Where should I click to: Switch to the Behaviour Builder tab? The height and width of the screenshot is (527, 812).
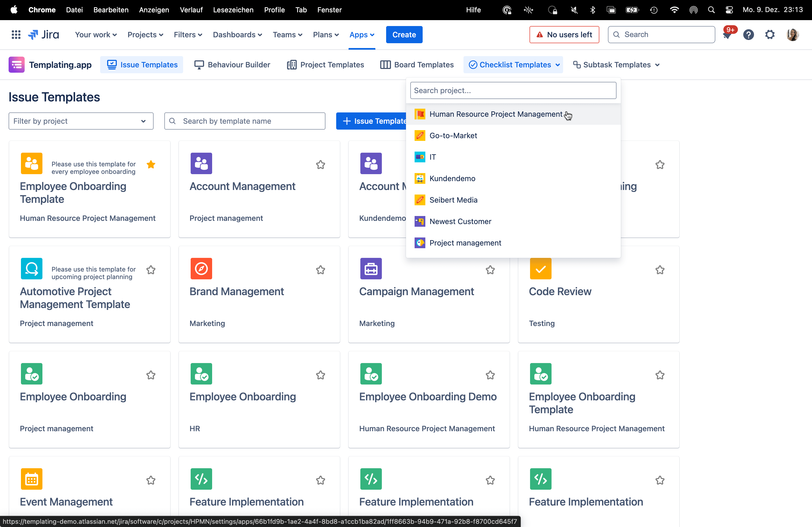tap(232, 65)
